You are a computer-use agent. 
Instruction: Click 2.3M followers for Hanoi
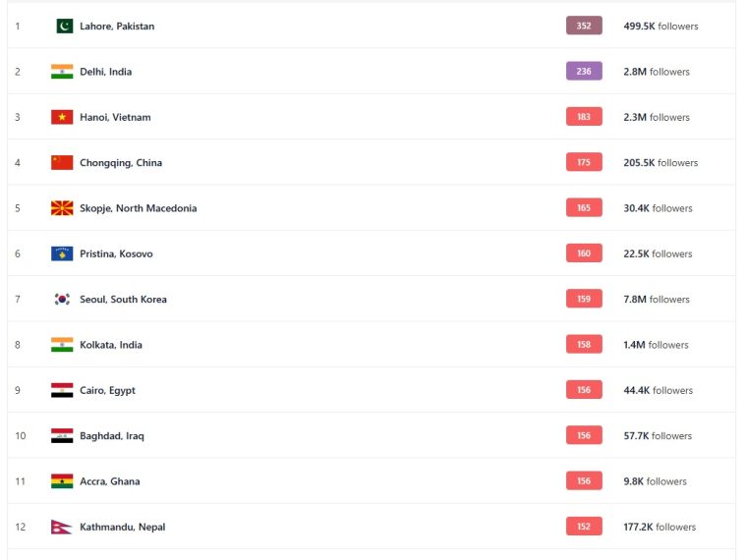click(x=657, y=117)
